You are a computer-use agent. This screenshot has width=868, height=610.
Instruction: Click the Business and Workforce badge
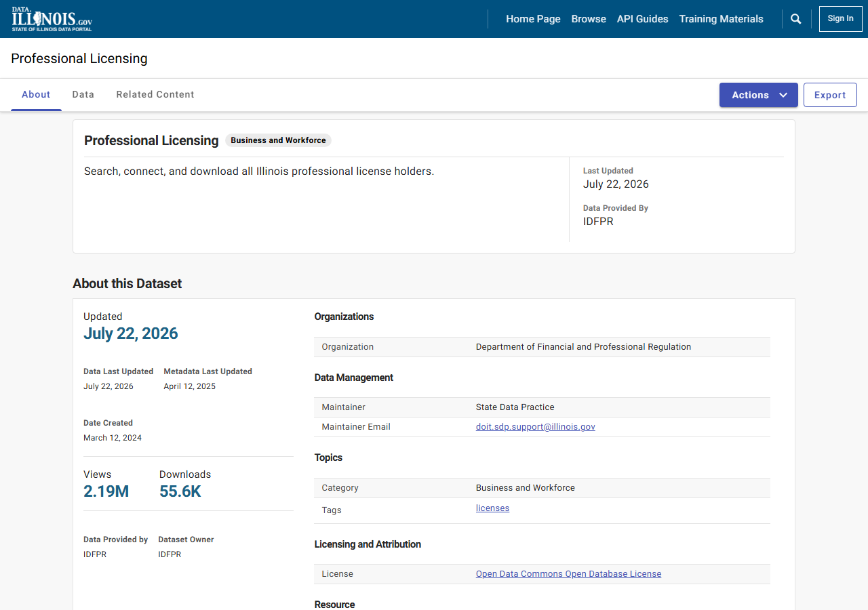[x=278, y=140]
